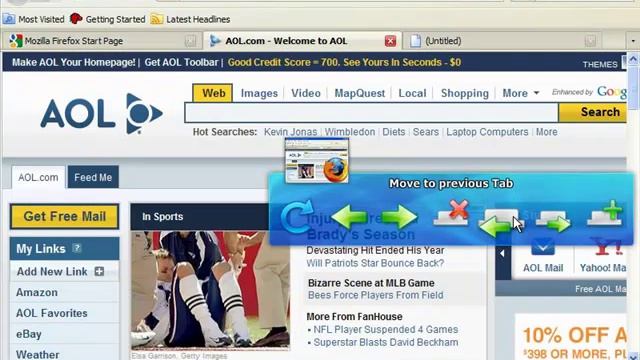Open Weather in My Links
Screen dimensions: 640x360
click(38, 354)
